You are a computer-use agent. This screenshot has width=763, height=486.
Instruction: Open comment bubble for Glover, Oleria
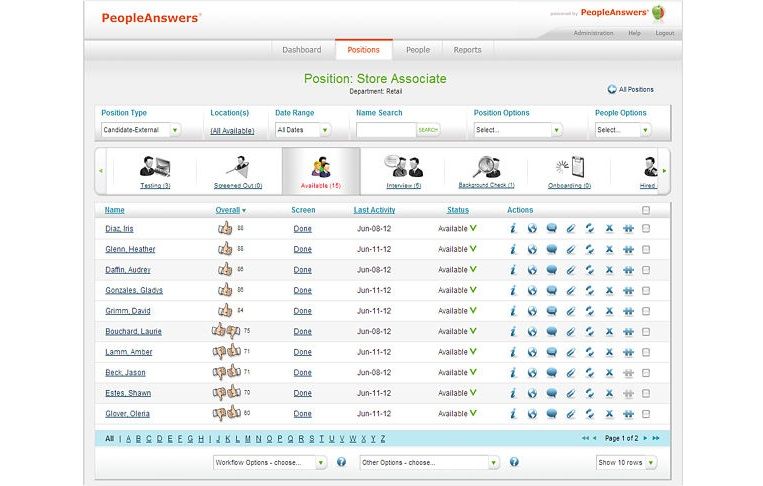coord(551,414)
